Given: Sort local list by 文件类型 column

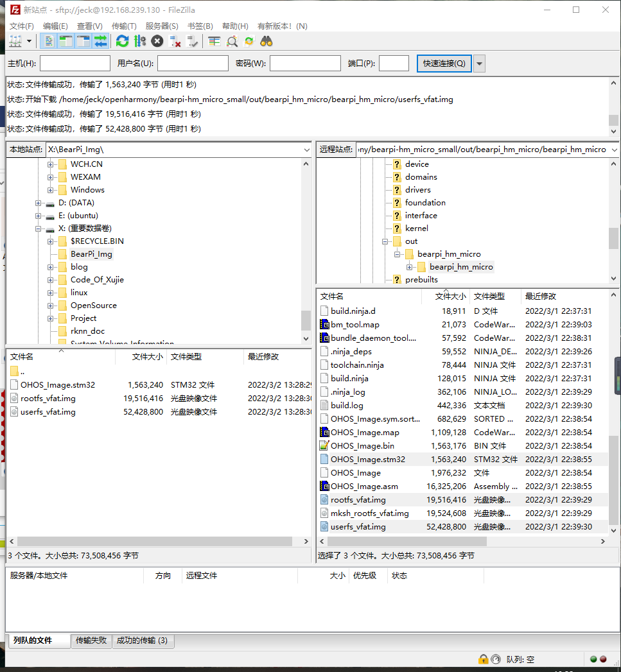Looking at the screenshot, I should [206, 357].
